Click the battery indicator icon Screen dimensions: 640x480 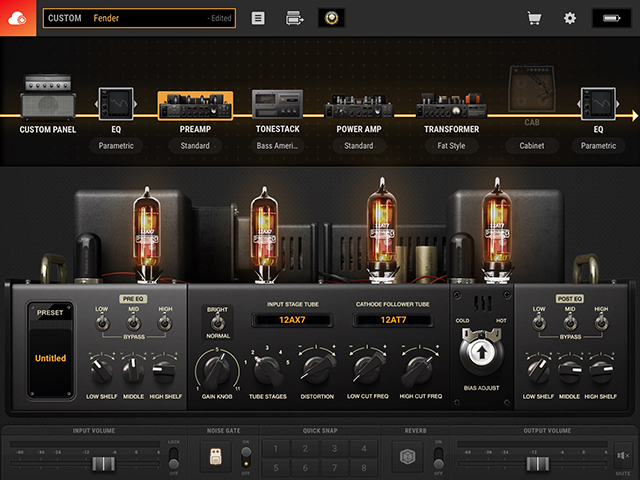pos(611,18)
